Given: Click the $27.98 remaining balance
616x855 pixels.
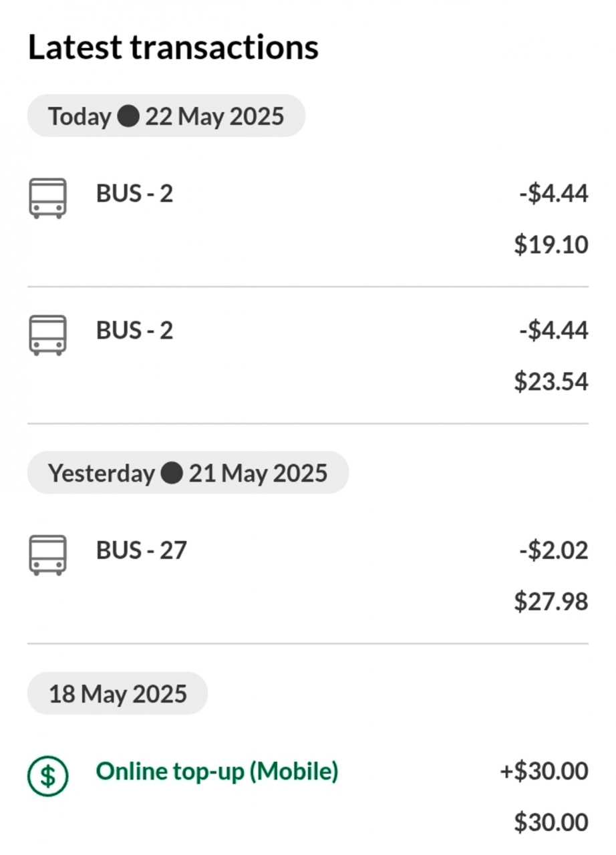Looking at the screenshot, I should [551, 602].
